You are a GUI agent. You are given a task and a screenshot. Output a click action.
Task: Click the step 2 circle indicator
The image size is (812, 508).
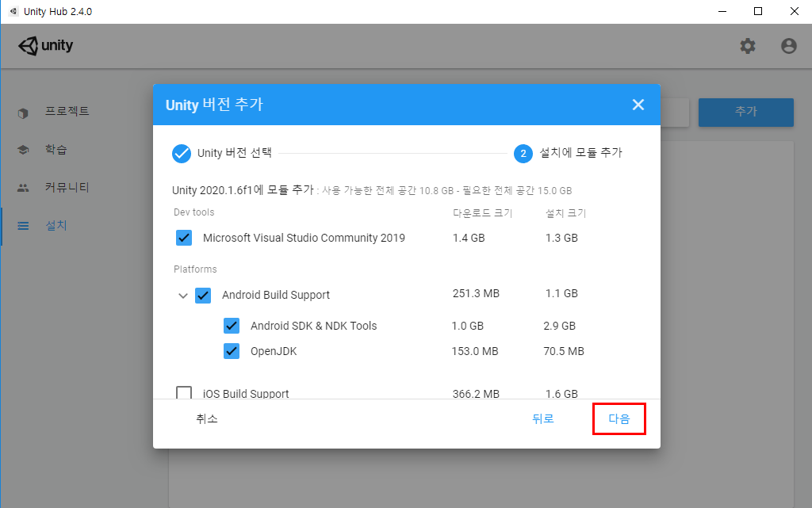point(523,153)
